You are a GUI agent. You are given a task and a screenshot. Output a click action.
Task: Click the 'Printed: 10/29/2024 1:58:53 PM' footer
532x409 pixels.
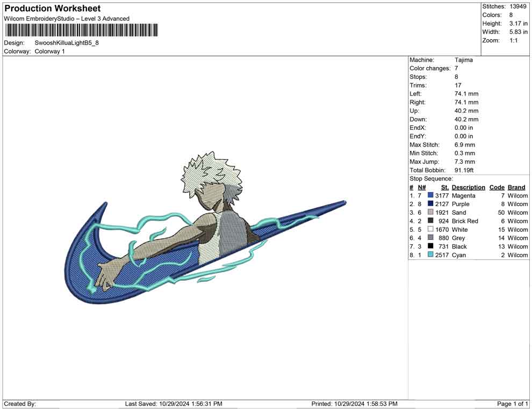(355, 404)
